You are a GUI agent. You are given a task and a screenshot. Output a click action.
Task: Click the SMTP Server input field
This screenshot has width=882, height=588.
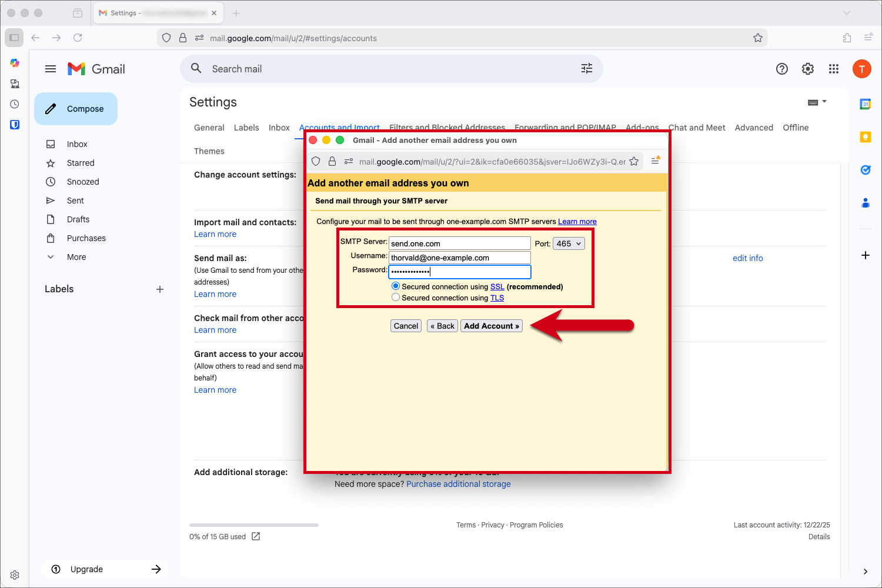tap(459, 243)
